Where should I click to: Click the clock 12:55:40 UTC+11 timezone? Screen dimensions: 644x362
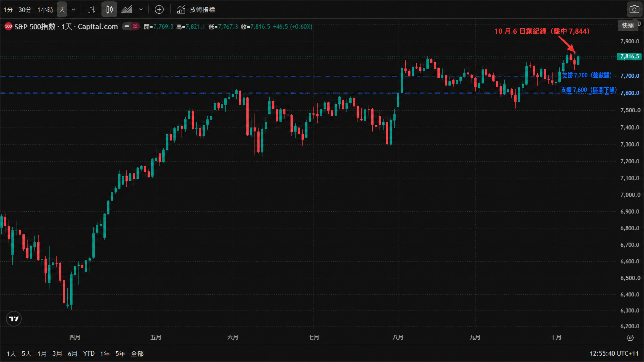(614, 354)
